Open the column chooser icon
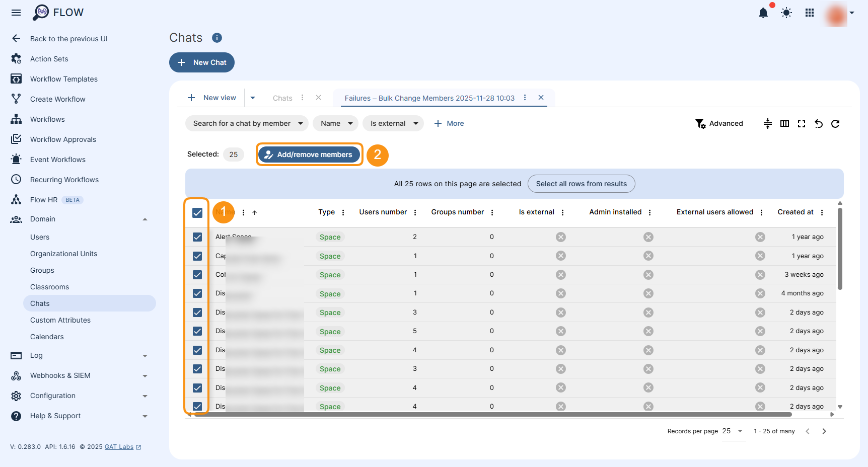This screenshot has width=868, height=467. tap(784, 124)
